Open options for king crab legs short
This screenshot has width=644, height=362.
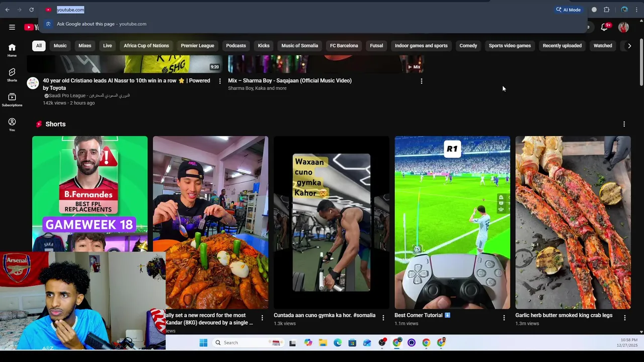(x=624, y=318)
